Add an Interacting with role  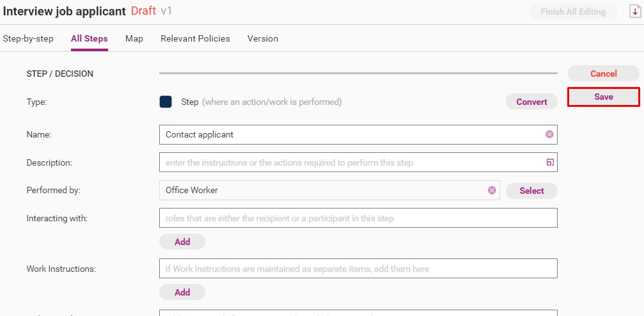(x=182, y=242)
